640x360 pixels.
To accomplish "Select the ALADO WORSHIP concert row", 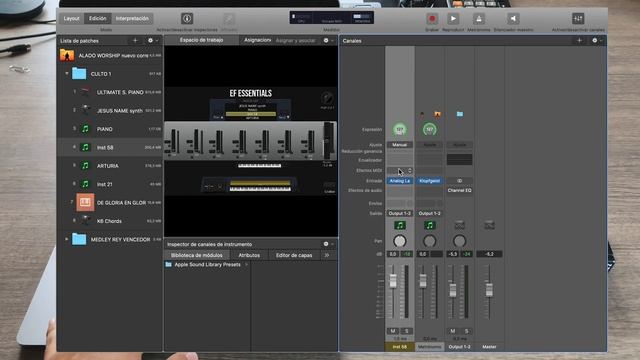I will (111, 55).
